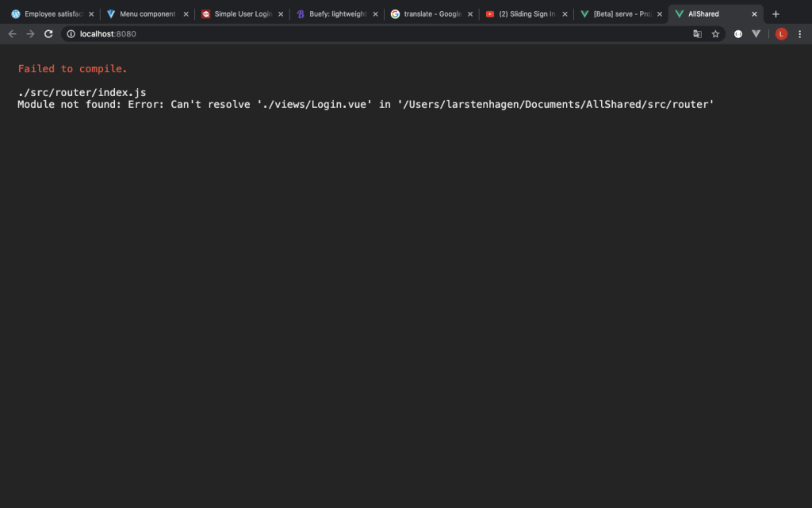Switch to the translate - Google tab
Viewport: 812px width, 508px height.
click(428, 14)
